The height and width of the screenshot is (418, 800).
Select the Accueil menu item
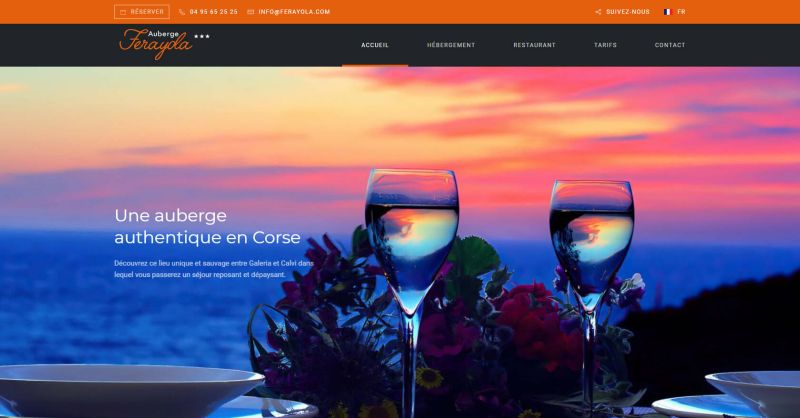tap(375, 45)
